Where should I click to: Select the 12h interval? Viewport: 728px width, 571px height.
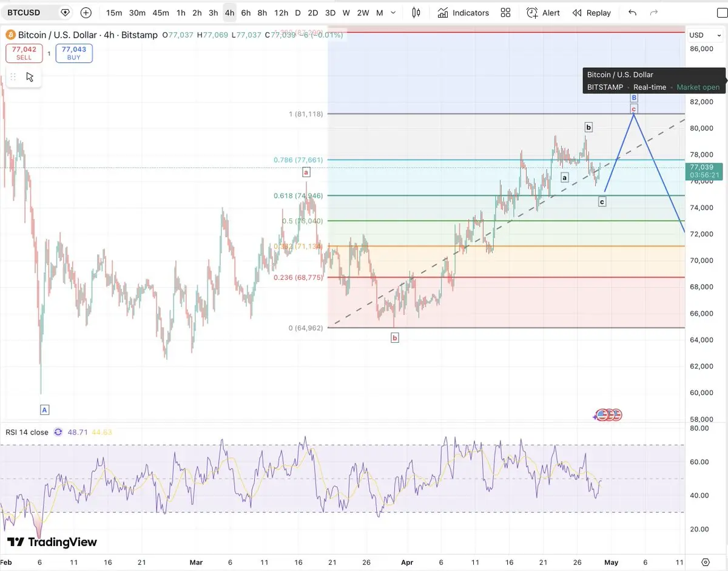click(281, 13)
